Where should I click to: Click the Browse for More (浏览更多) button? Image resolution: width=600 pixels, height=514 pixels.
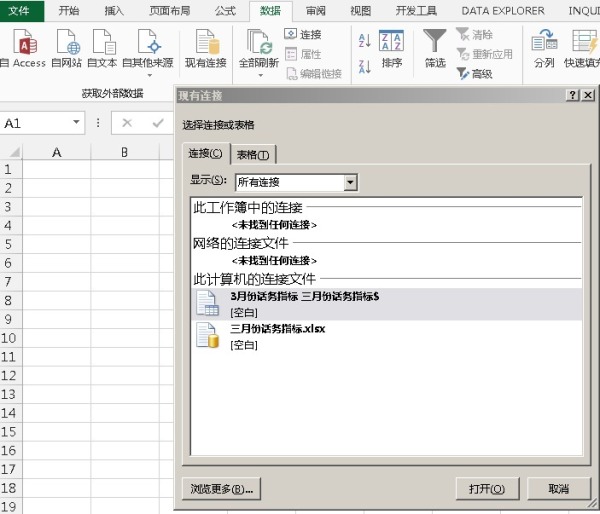tap(222, 489)
